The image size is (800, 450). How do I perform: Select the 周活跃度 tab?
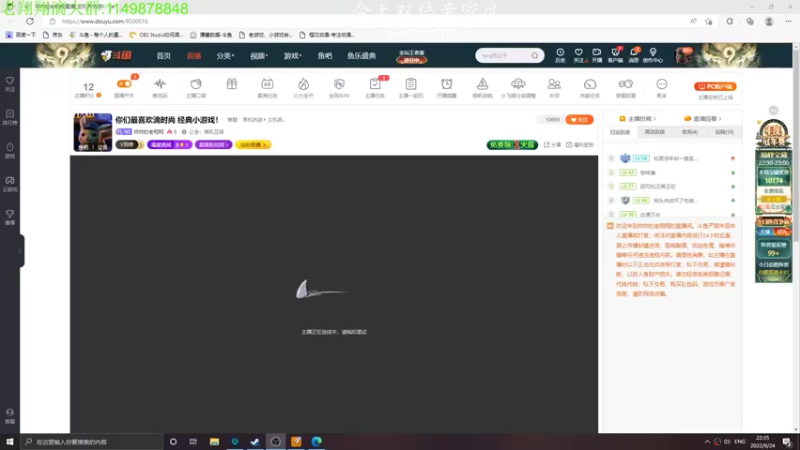(655, 132)
